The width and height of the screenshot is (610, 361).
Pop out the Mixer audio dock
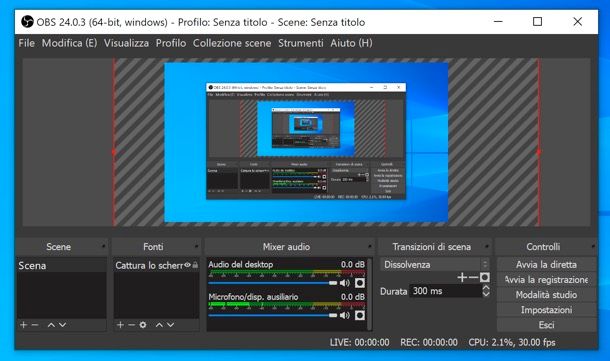click(x=370, y=246)
